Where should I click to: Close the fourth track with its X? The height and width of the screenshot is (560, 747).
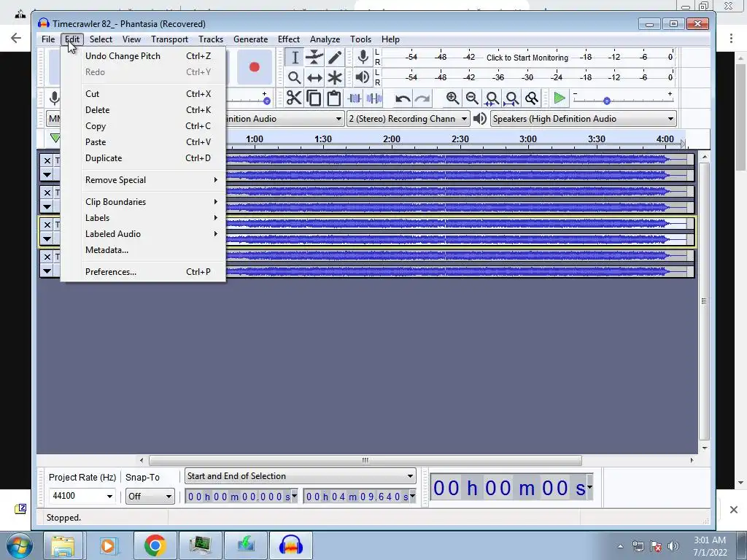click(47, 257)
